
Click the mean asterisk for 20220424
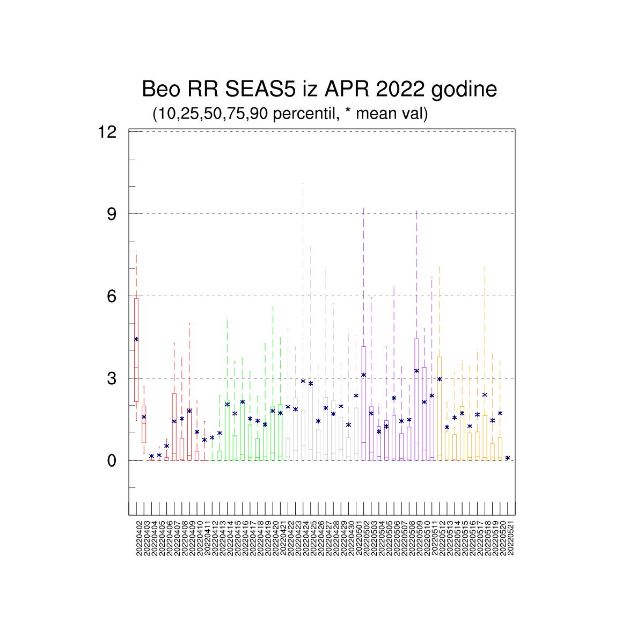pyautogui.click(x=303, y=381)
